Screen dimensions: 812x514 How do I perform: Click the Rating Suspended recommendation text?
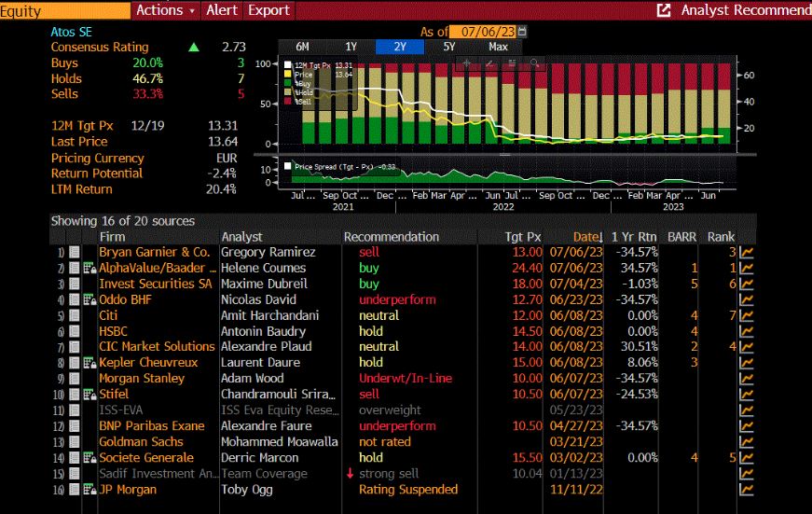[408, 489]
